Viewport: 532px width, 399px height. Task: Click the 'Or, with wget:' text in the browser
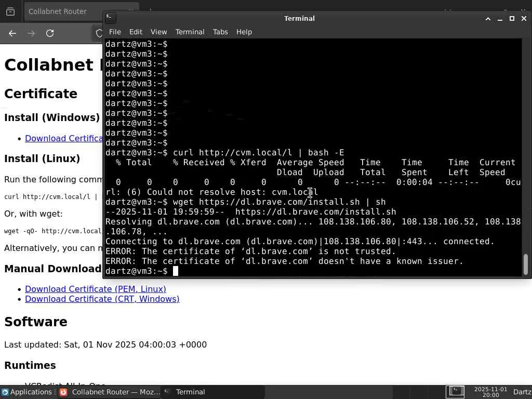pos(33,214)
